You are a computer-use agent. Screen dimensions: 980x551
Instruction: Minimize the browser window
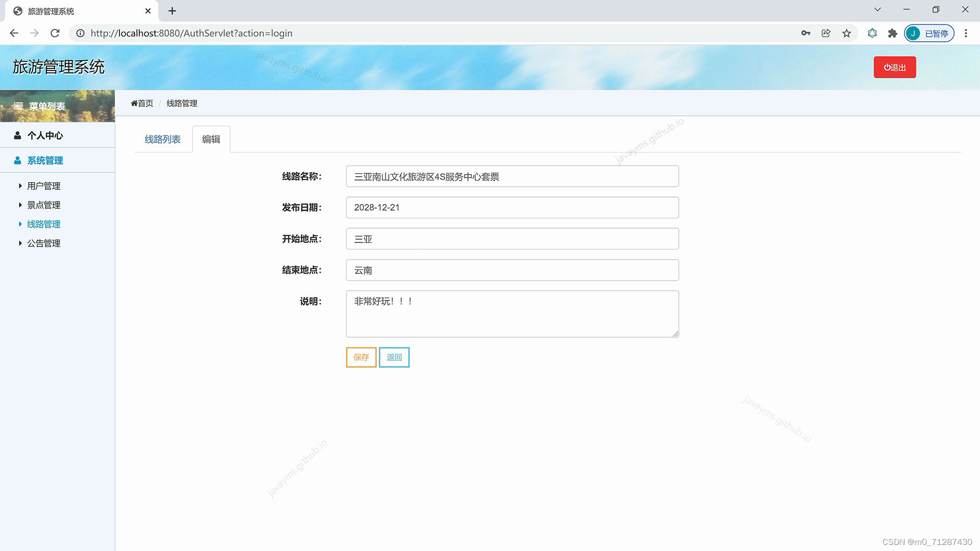point(906,10)
